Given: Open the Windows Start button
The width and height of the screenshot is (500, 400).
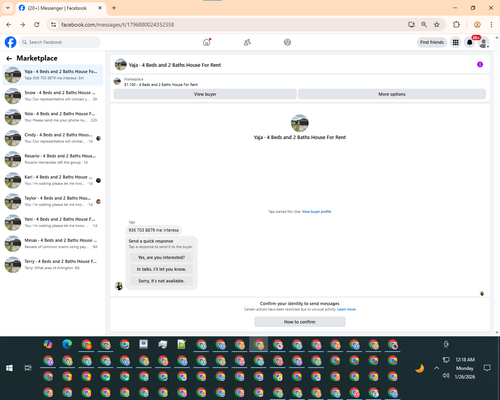Looking at the screenshot, I should tap(9, 368).
